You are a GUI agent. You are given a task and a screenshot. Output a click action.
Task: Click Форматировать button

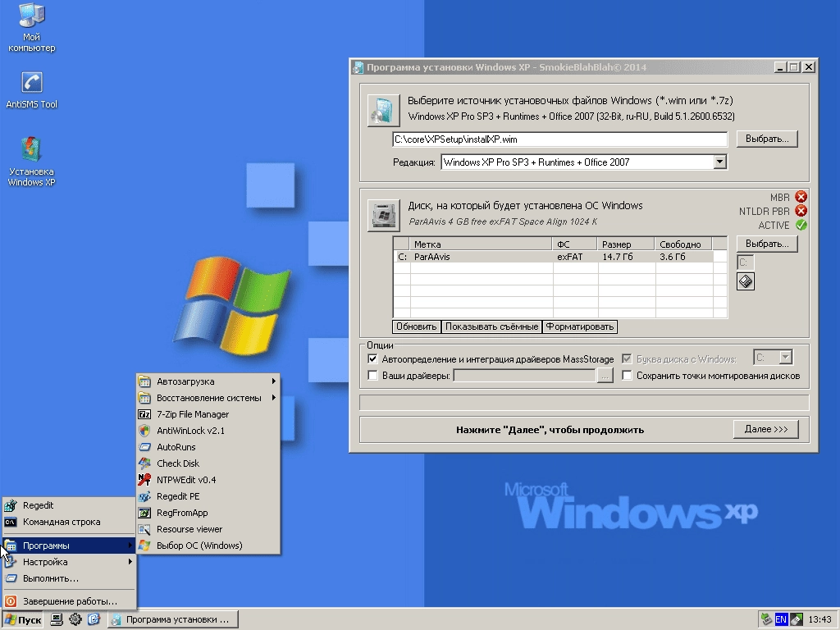(580, 326)
